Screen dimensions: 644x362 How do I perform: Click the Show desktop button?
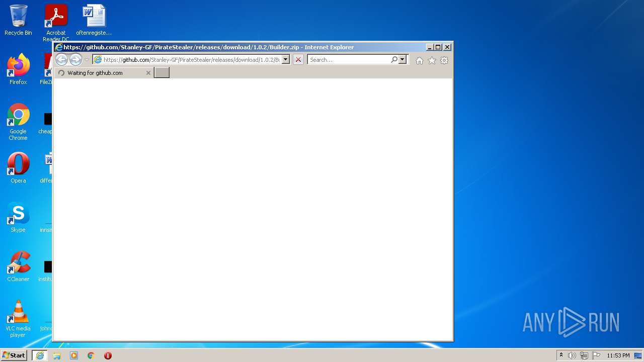coord(638,355)
